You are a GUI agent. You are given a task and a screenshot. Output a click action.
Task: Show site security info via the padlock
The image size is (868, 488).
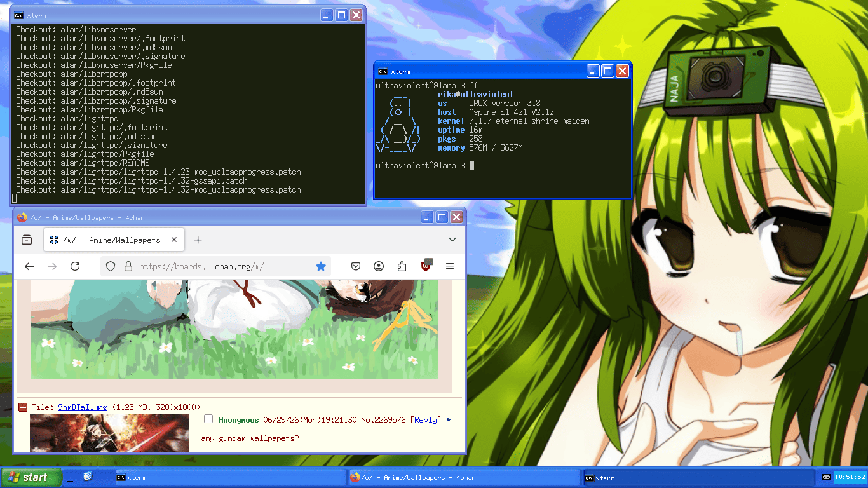pos(128,266)
